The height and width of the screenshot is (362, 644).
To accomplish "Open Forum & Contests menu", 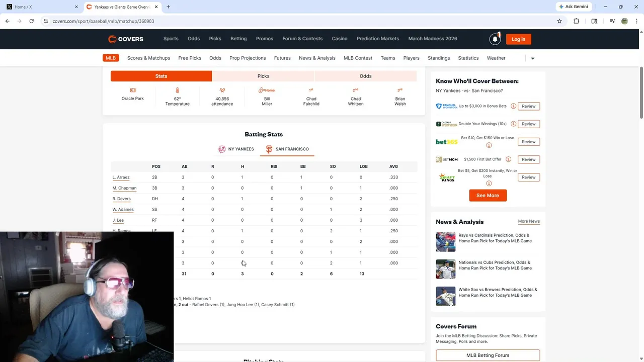I will (302, 39).
